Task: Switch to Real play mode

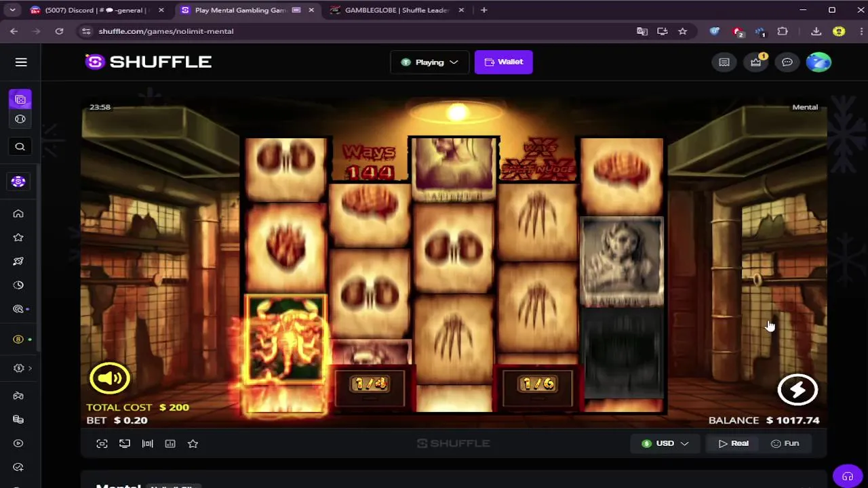Action: [x=733, y=443]
